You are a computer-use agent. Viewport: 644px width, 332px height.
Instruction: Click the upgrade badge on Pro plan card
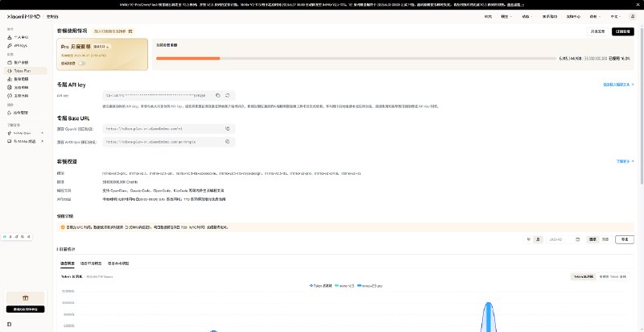pyautogui.click(x=101, y=47)
